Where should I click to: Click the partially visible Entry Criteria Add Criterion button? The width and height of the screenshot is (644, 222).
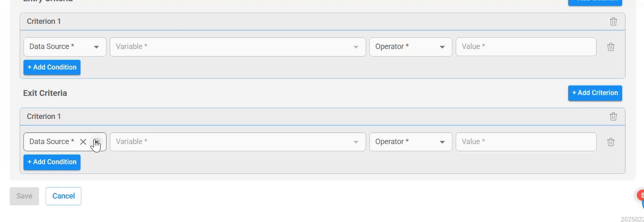pyautogui.click(x=595, y=3)
